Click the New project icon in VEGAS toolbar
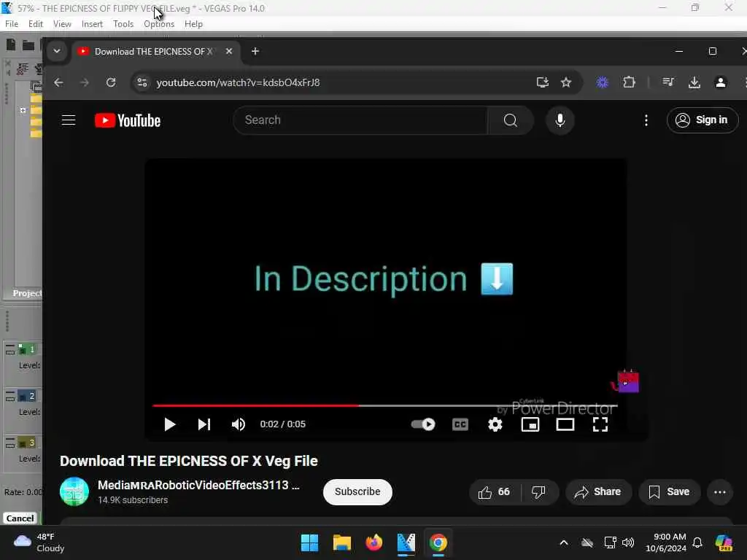 click(10, 44)
